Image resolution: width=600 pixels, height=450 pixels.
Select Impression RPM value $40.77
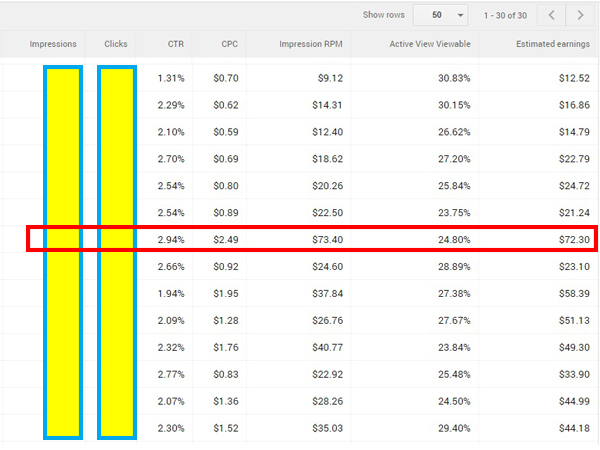click(x=327, y=348)
